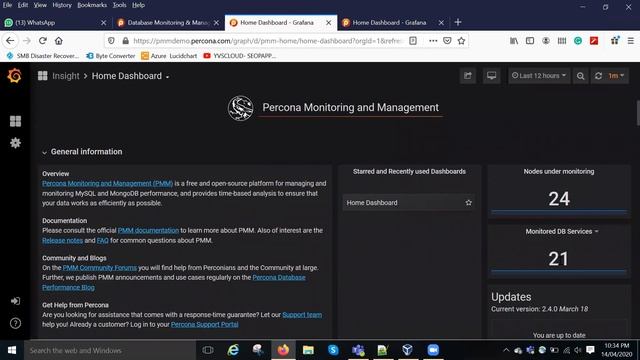Open the Support team link

302,315
